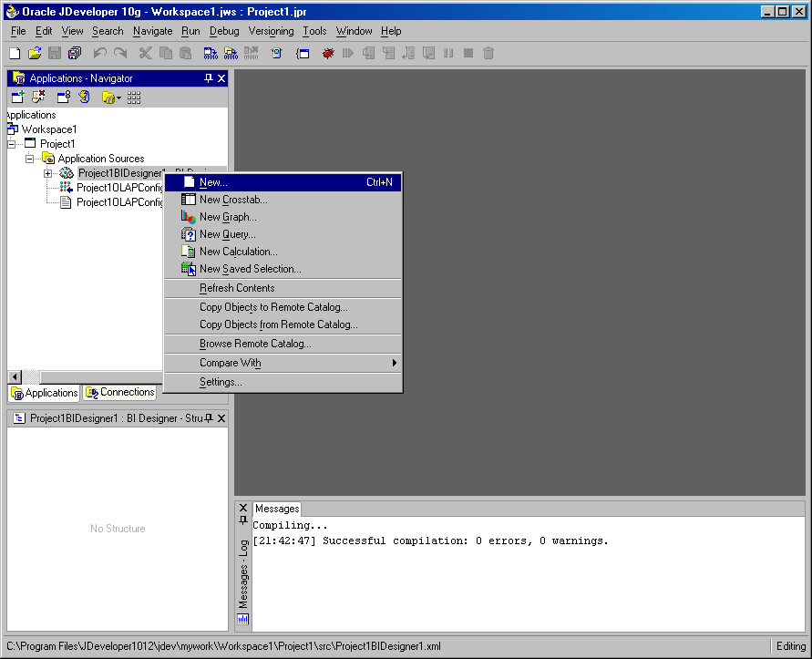
Task: Click the Terminate square stop icon
Action: 468,53
